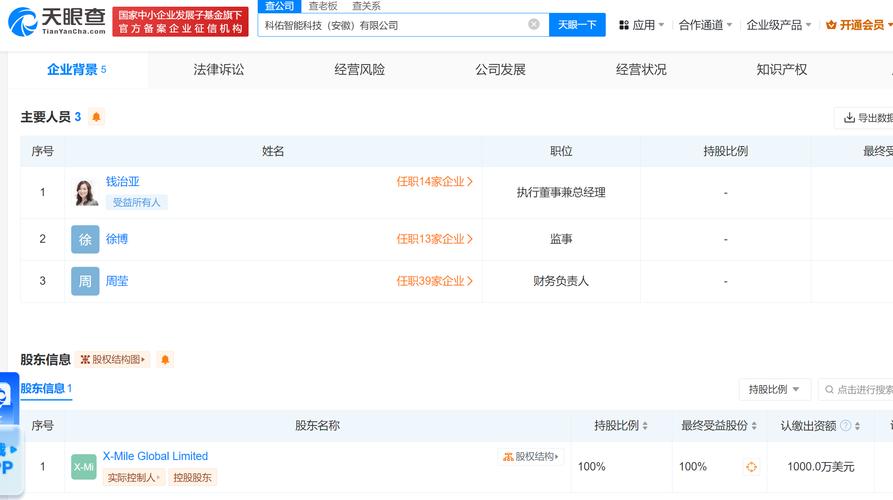Click 开通会员 crown button

pos(859,25)
